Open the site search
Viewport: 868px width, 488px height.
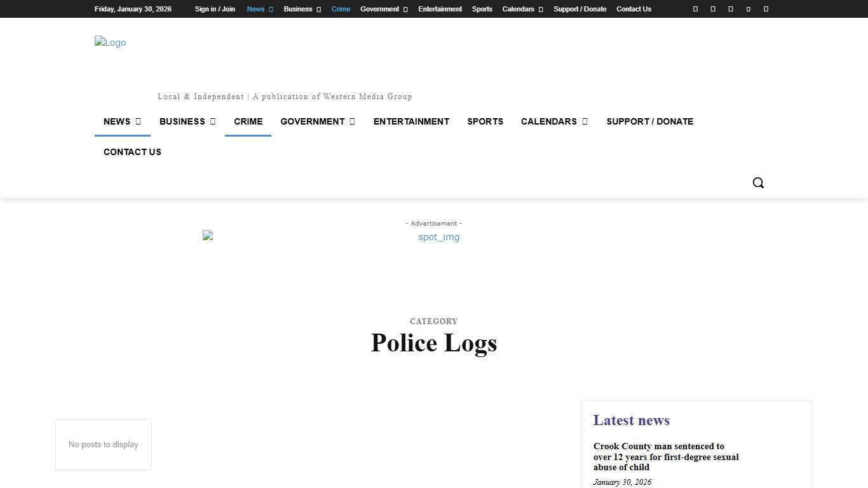pyautogui.click(x=757, y=182)
